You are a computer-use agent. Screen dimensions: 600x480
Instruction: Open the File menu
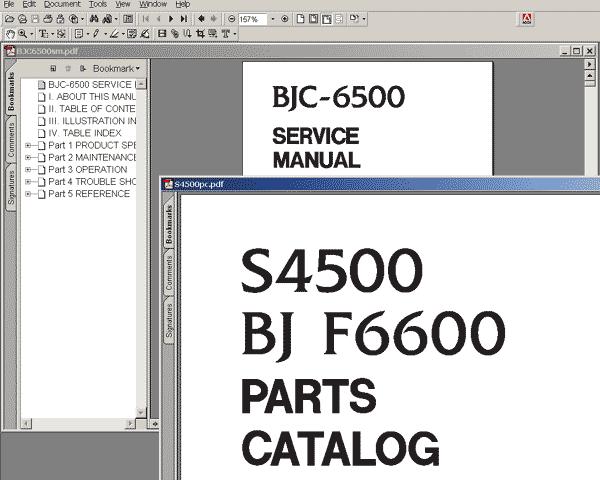pyautogui.click(x=8, y=4)
